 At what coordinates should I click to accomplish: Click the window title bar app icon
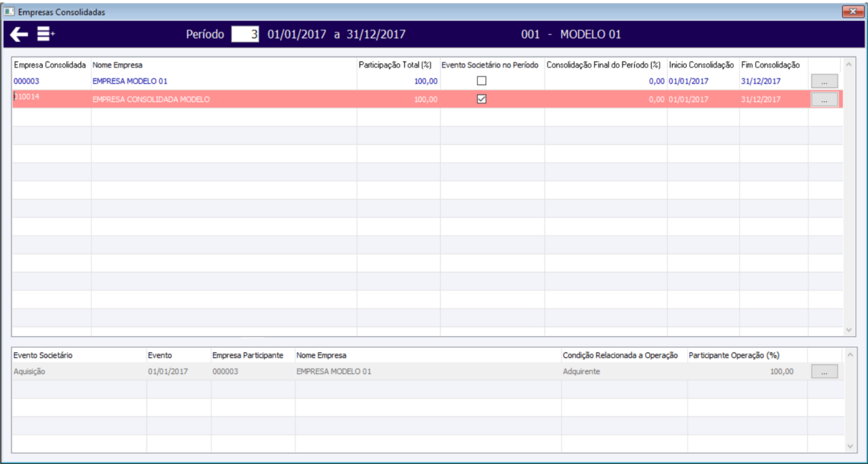click(x=9, y=11)
